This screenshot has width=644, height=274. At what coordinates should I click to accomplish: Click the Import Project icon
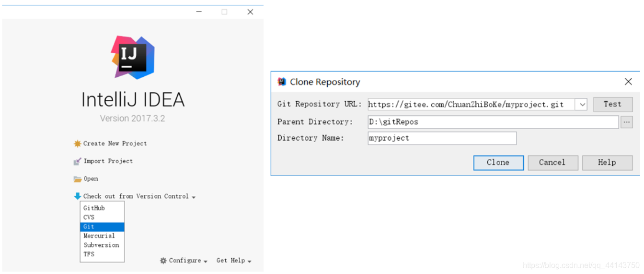pos(77,161)
